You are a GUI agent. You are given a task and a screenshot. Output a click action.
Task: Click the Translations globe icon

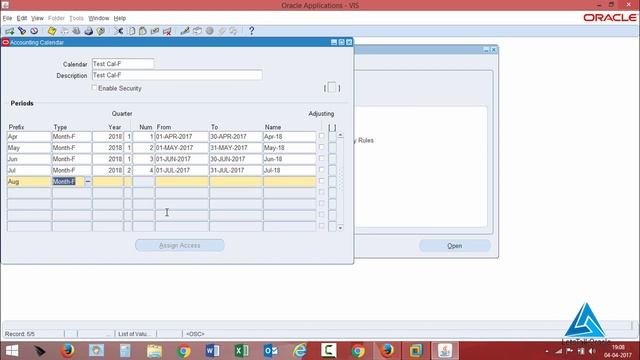[209, 31]
